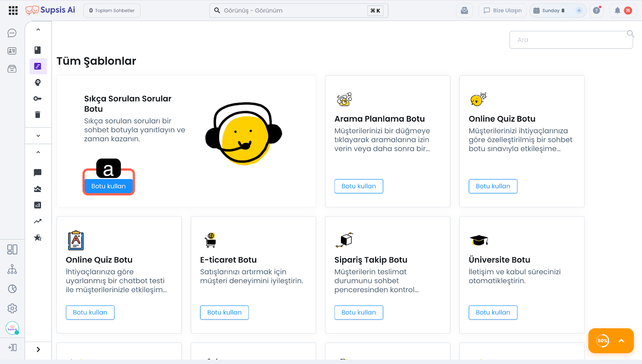Screen dimensions: 642x364
Task: Open the apps grid menu icon
Action: coord(13,10)
